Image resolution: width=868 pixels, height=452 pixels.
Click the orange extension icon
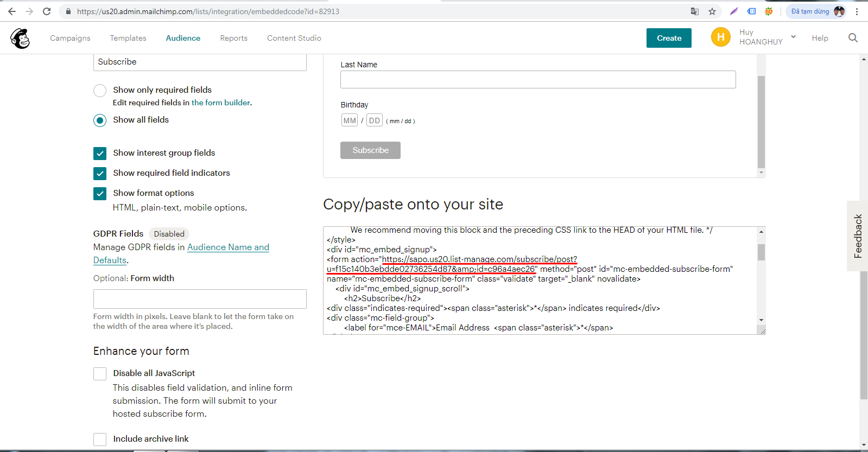tap(769, 11)
